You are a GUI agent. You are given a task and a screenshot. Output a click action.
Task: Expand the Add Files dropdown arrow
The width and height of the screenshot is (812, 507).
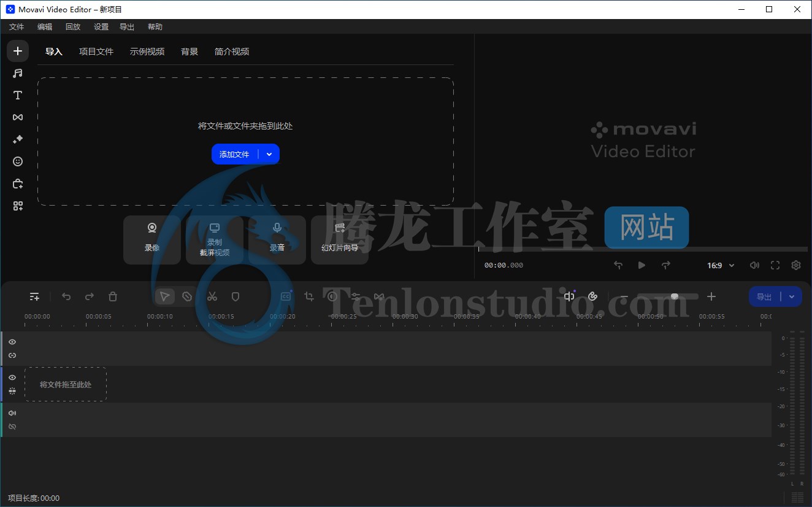coord(269,154)
